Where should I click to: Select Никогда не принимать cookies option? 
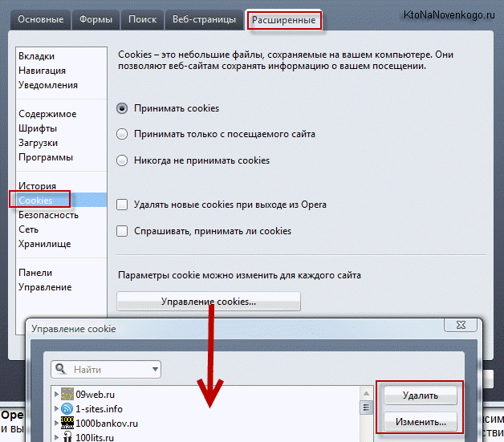point(122,160)
